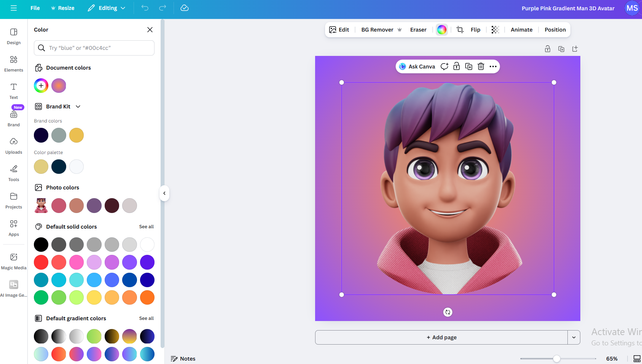Open the Uploads sidebar panel
The width and height of the screenshot is (642, 364).
(x=14, y=146)
